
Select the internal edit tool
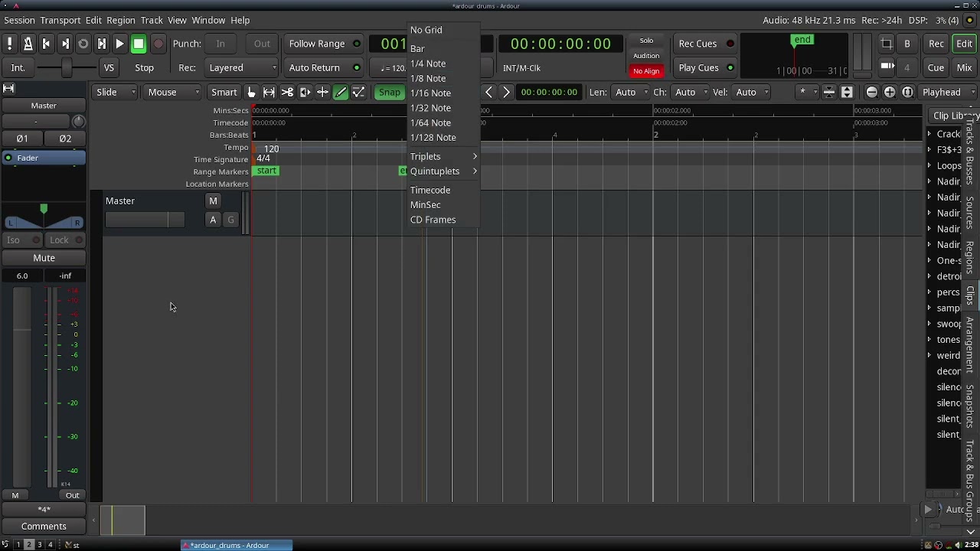point(358,92)
